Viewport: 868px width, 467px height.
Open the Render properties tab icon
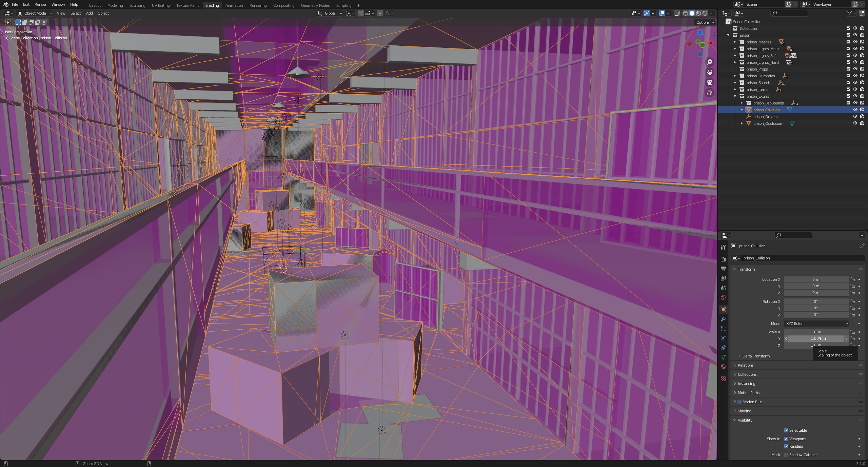tap(723, 259)
